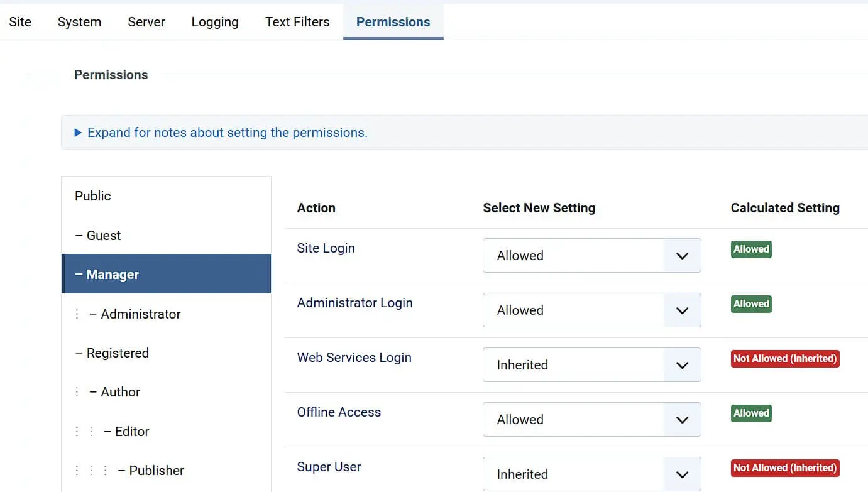
Task: Select the Administrator user group
Action: 139,314
